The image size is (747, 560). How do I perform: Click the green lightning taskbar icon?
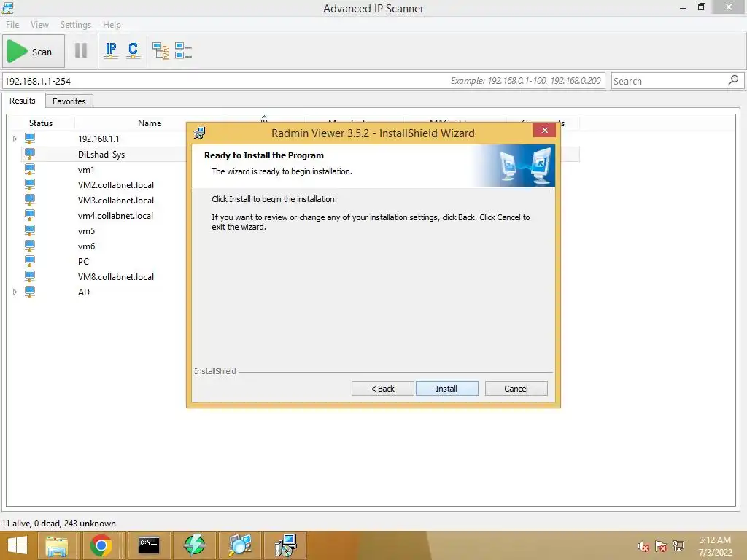pyautogui.click(x=194, y=545)
